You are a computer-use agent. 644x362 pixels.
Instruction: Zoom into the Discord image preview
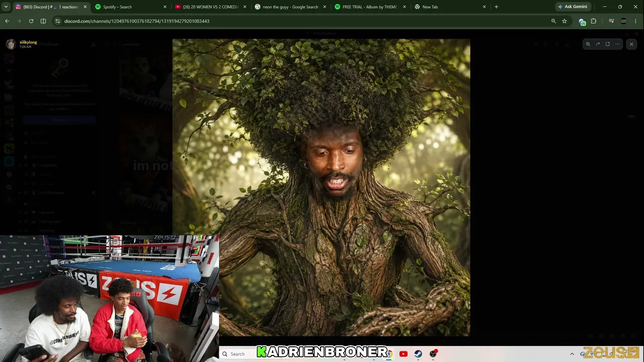click(x=588, y=44)
